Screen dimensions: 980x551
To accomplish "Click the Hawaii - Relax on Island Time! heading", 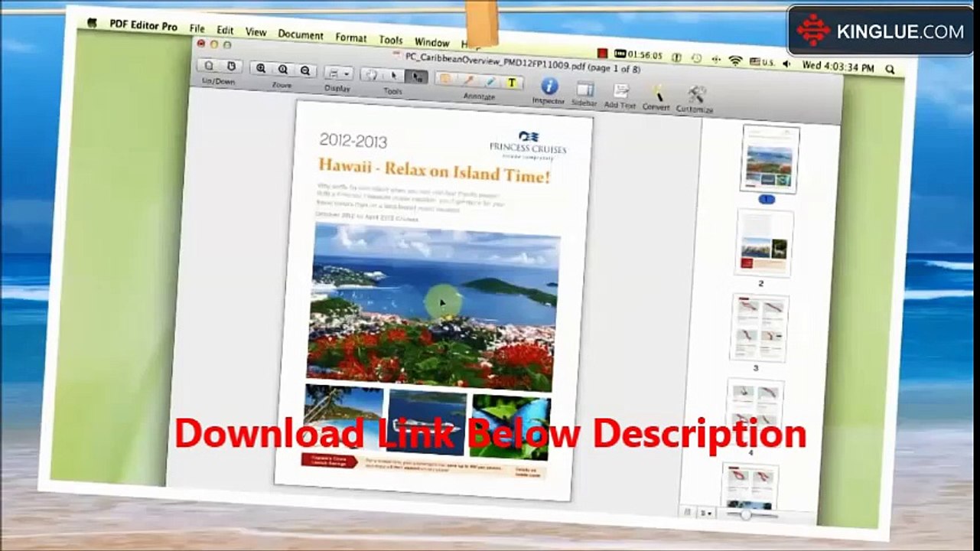I will pos(434,171).
